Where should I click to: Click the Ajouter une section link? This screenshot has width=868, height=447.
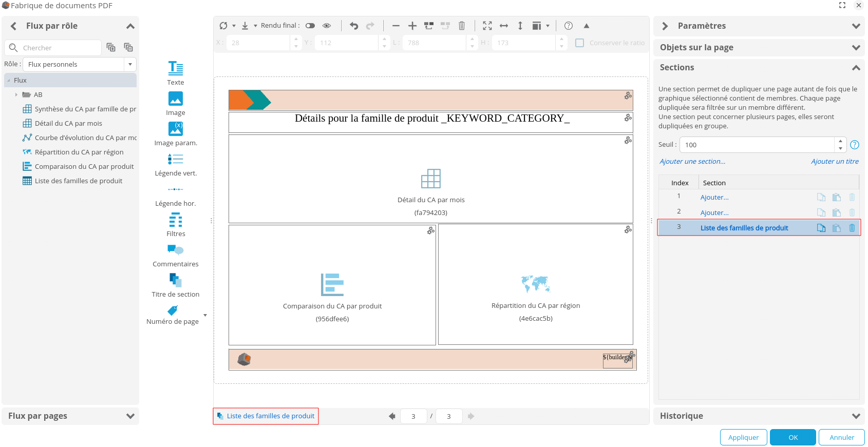692,161
